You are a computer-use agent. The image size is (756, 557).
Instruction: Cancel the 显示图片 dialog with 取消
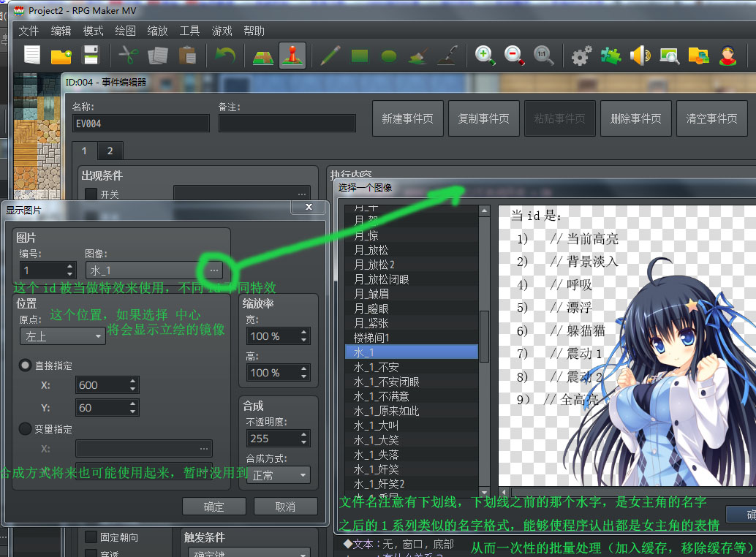click(285, 507)
